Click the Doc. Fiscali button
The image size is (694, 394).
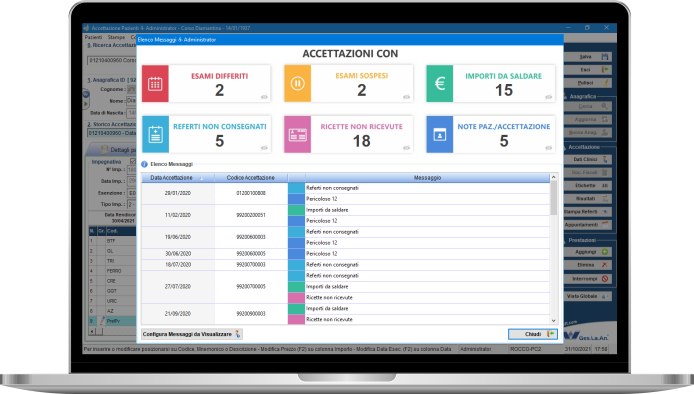click(x=588, y=172)
